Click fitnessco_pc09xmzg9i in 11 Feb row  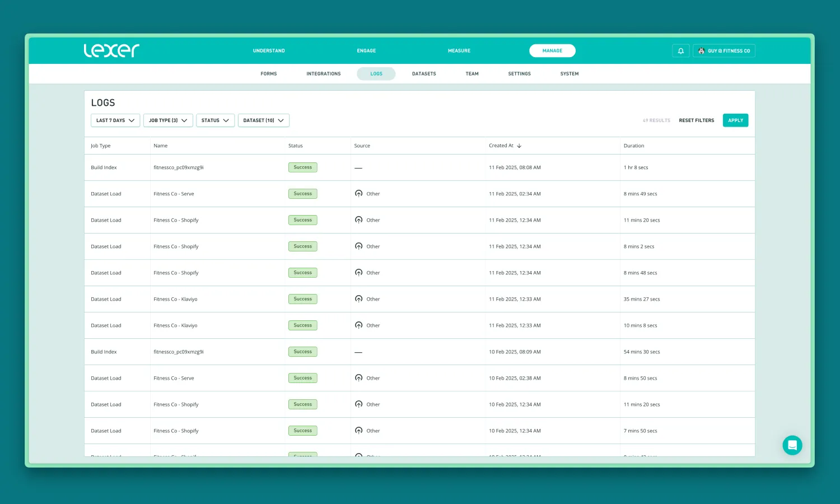179,167
